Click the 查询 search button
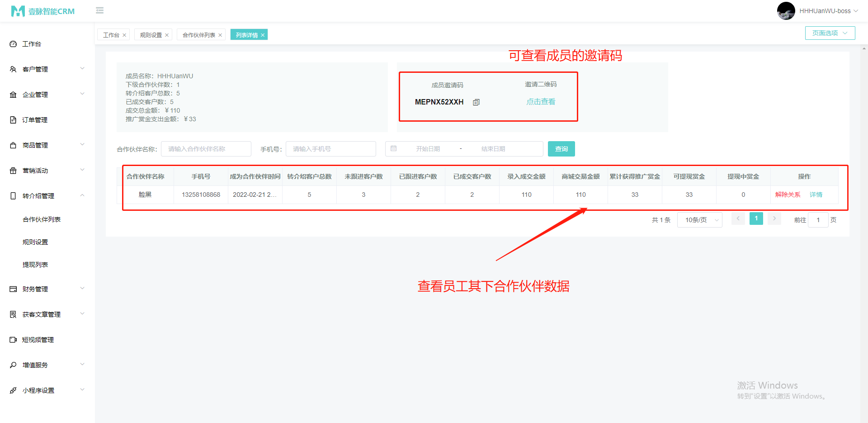The image size is (868, 423). click(x=561, y=149)
